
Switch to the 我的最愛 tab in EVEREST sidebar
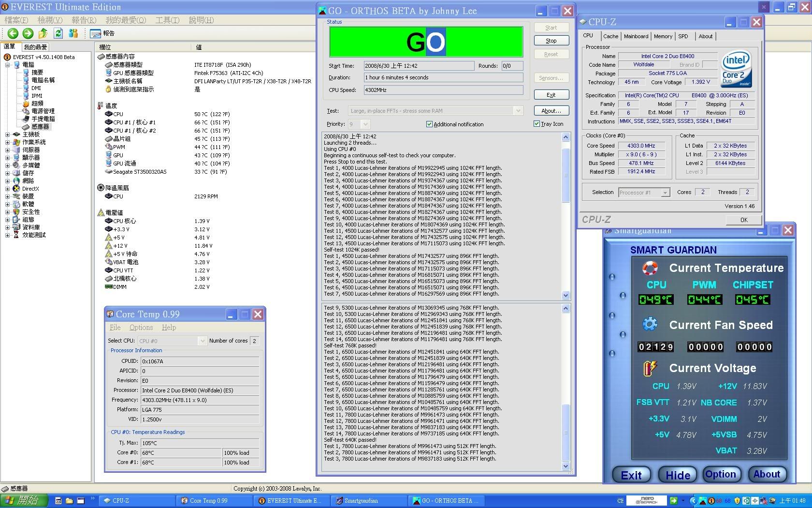(x=36, y=47)
